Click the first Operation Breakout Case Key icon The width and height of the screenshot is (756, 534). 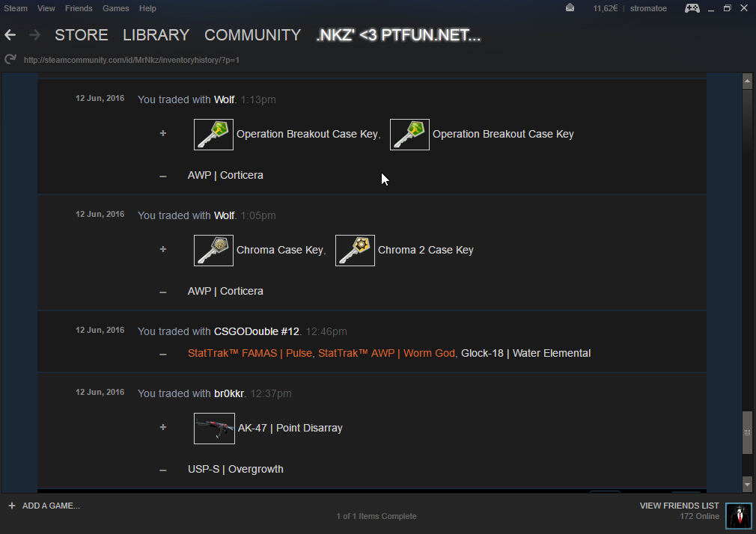(x=213, y=135)
